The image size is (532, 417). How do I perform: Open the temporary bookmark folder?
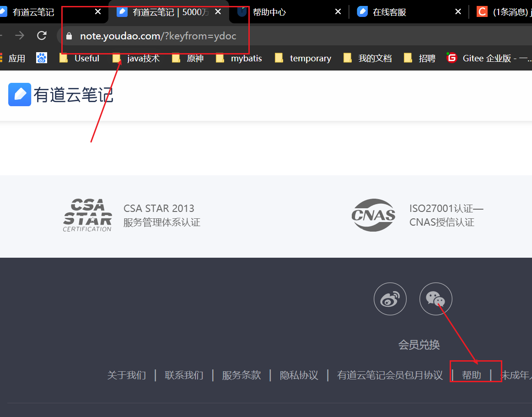click(303, 58)
